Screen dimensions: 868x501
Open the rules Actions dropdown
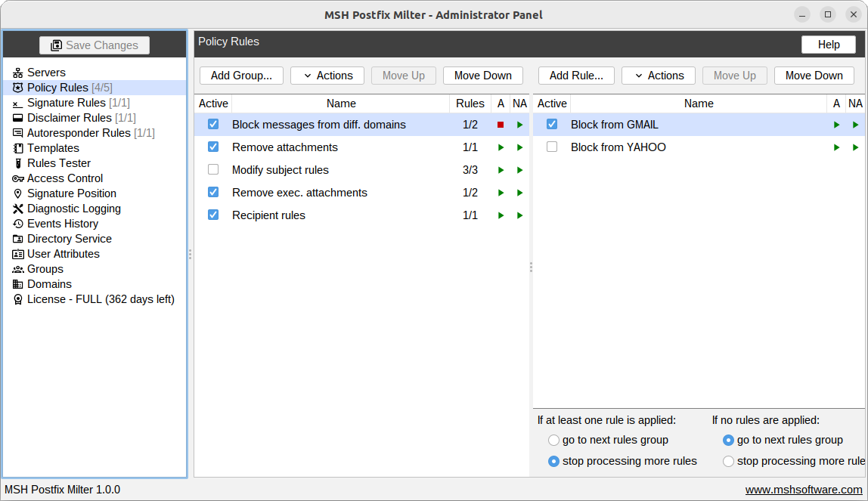pos(659,76)
